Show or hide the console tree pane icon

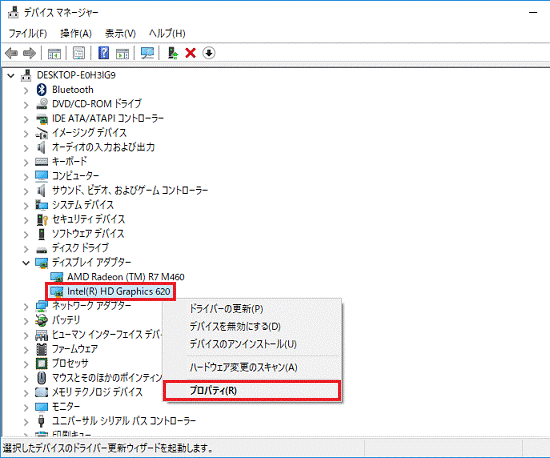coord(54,53)
